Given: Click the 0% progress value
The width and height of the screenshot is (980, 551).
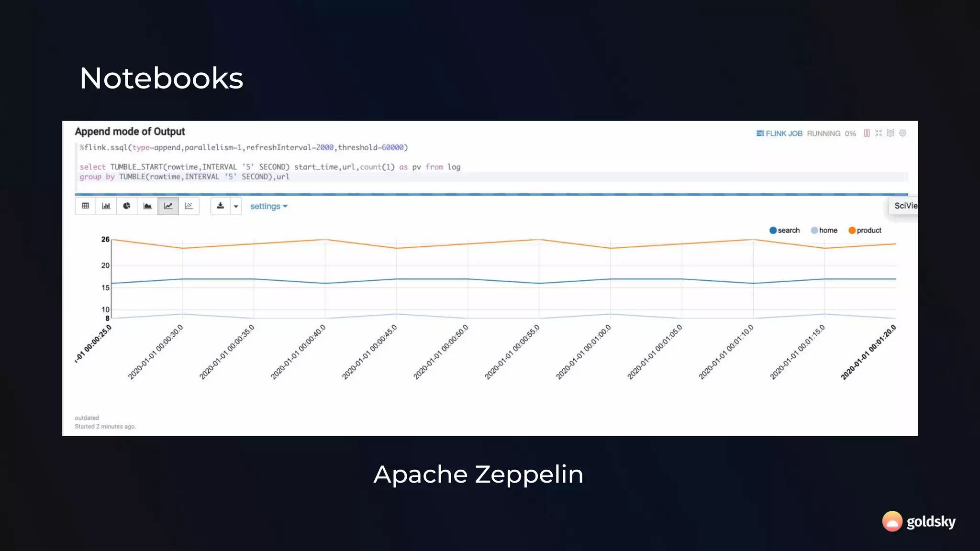Looking at the screenshot, I should pos(850,133).
